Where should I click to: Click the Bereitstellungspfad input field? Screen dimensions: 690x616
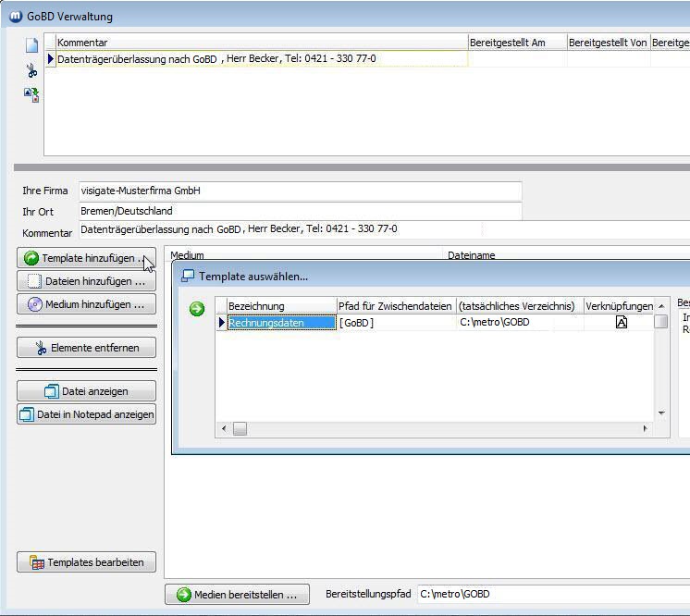(x=552, y=594)
